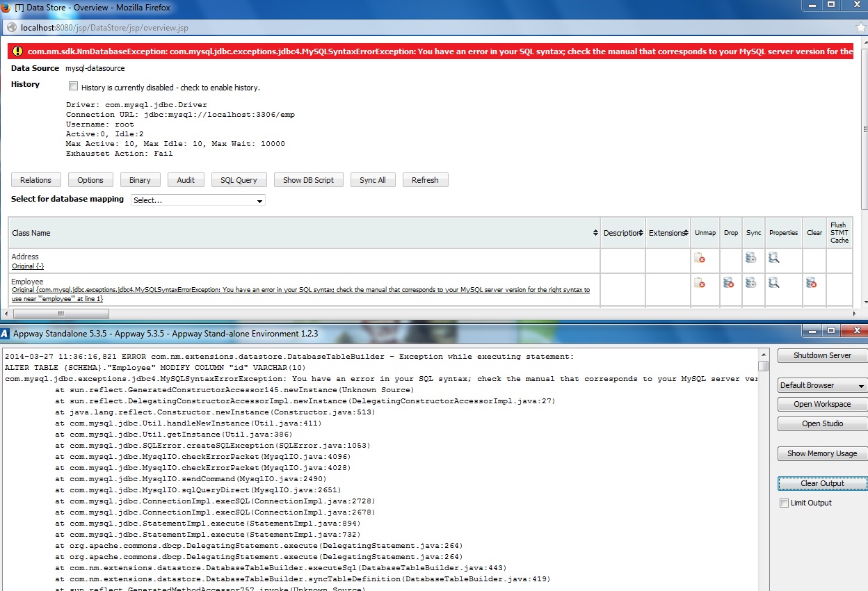This screenshot has width=868, height=591.
Task: Show Memory Usage in Appway
Action: (x=822, y=453)
